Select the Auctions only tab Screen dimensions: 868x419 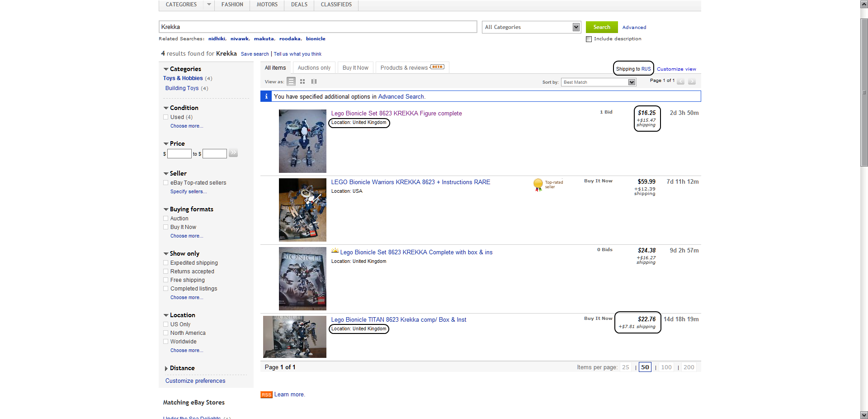[x=314, y=68]
